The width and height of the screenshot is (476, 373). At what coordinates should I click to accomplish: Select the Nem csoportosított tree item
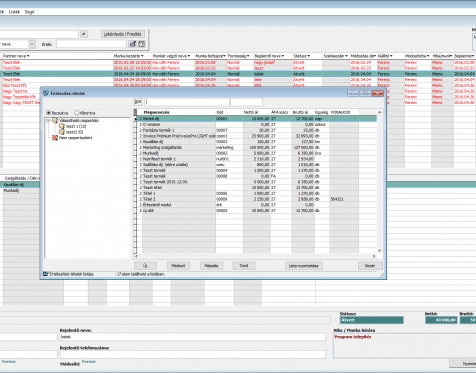75,138
